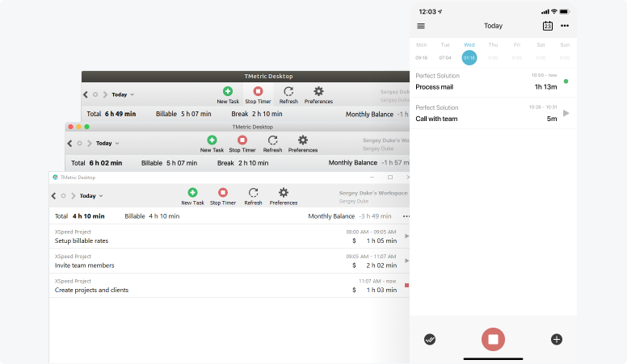This screenshot has height=364, width=627.
Task: Open the calendar icon in mobile app
Action: pyautogui.click(x=548, y=26)
